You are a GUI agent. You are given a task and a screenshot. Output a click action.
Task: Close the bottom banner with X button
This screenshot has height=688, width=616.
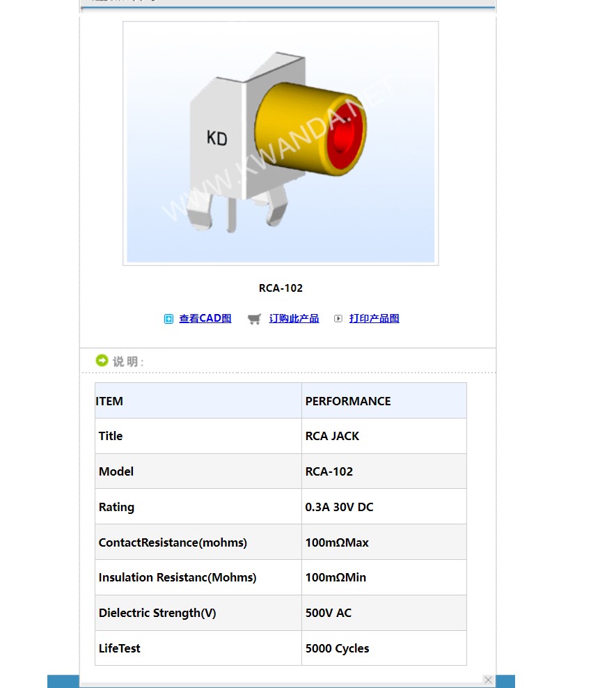point(488,680)
